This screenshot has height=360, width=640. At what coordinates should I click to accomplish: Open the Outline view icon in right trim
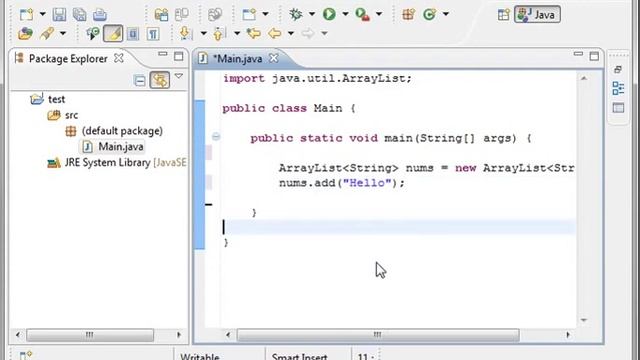tap(618, 88)
